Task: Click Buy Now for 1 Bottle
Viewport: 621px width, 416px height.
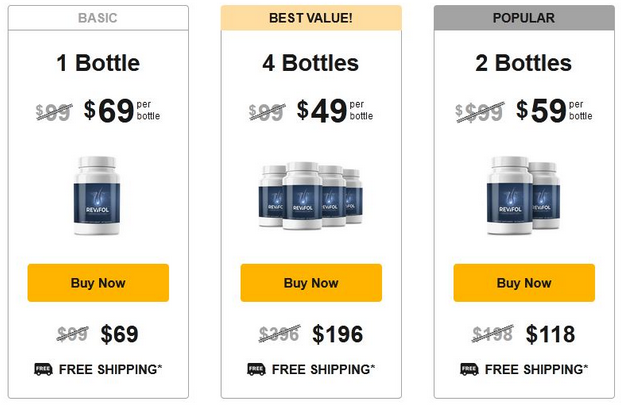Action: tap(98, 283)
